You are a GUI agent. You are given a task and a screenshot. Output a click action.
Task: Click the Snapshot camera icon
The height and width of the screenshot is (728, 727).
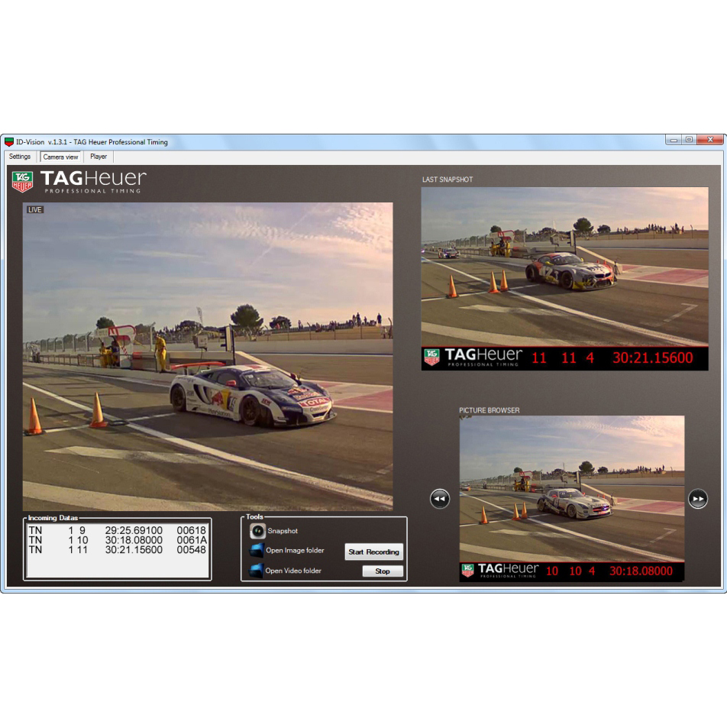coord(257,531)
